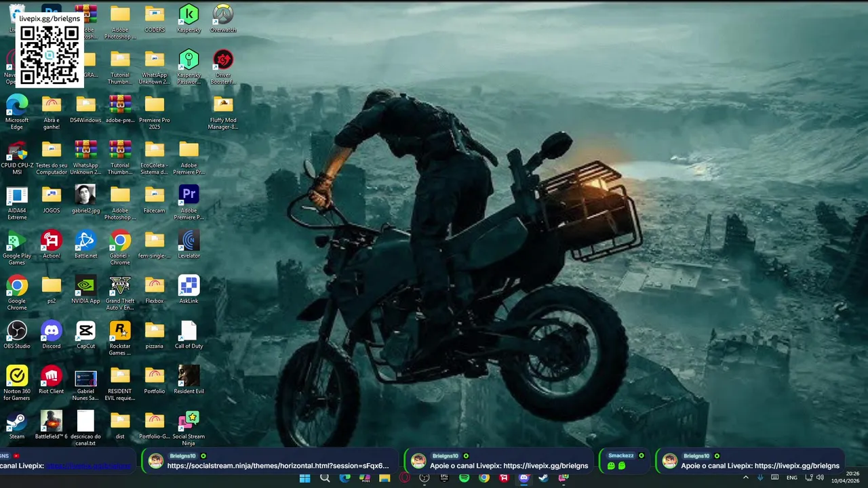Open descricao do canal.txt file

[85, 428]
